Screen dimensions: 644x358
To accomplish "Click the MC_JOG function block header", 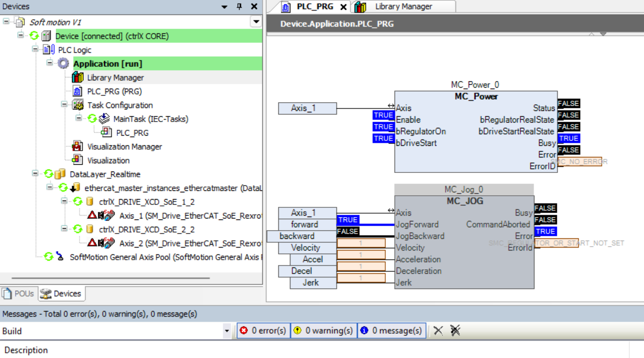I will (x=464, y=201).
